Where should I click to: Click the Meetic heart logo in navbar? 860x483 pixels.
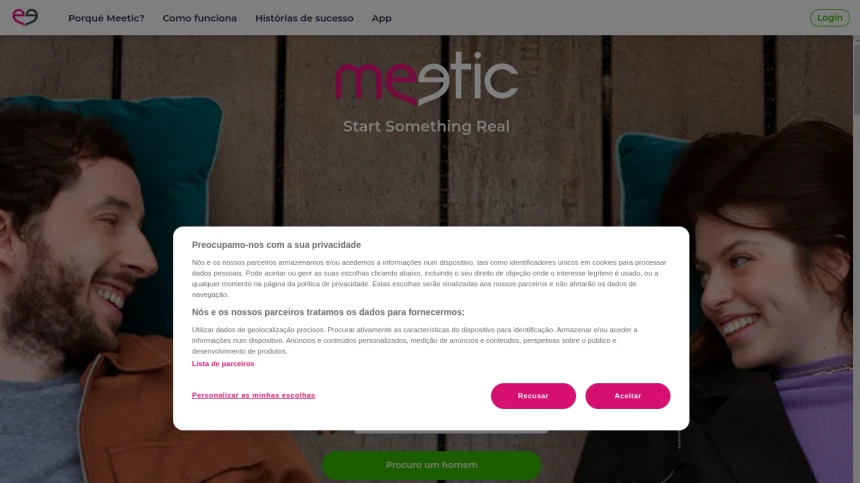tap(25, 18)
